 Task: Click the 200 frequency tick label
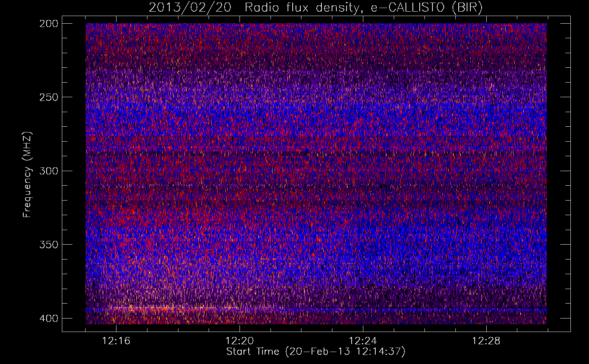pyautogui.click(x=48, y=23)
